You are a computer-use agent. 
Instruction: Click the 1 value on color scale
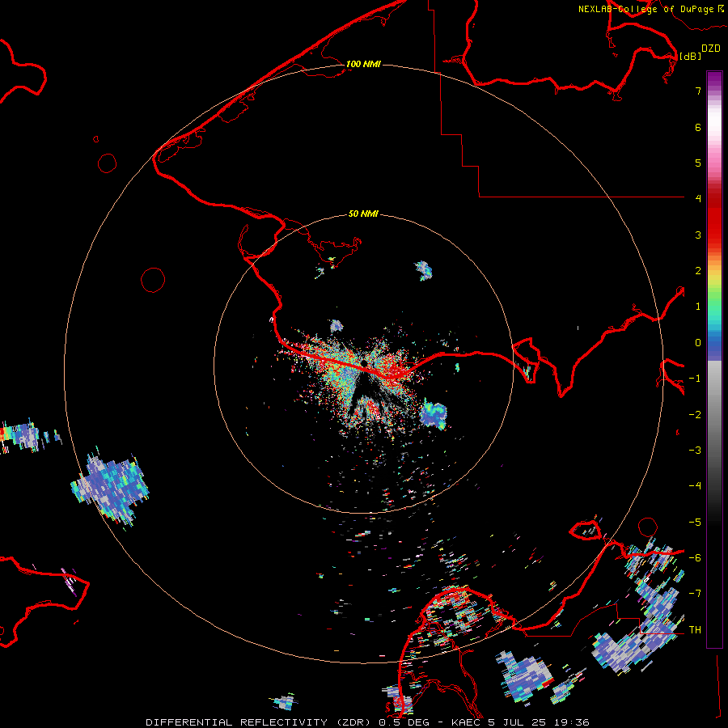pyautogui.click(x=698, y=307)
